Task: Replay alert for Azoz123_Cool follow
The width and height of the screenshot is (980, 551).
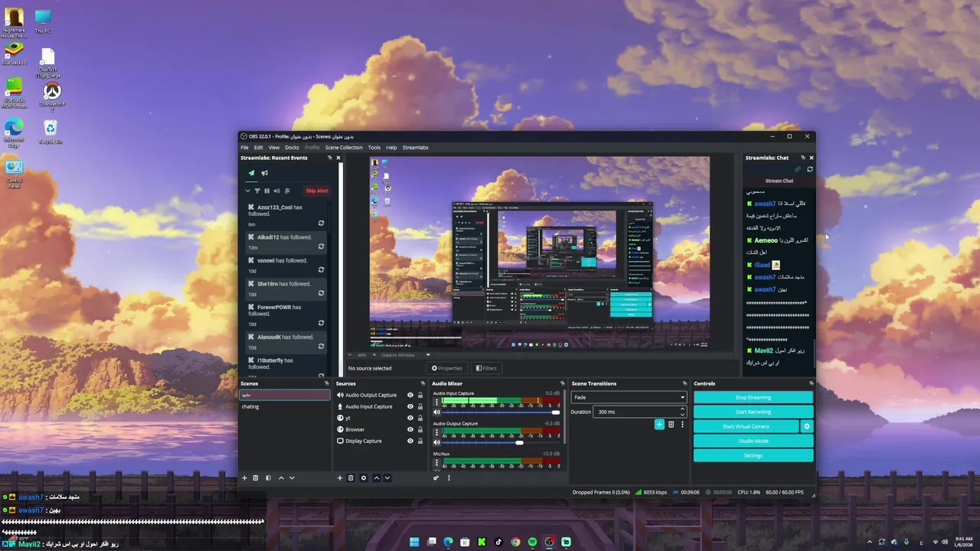Action: click(321, 223)
